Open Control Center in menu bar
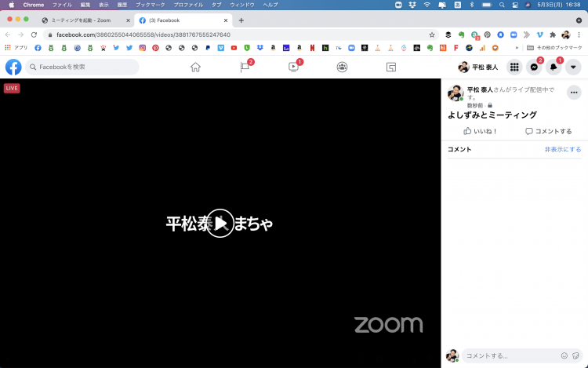Image resolution: width=588 pixels, height=368 pixels. [515, 5]
